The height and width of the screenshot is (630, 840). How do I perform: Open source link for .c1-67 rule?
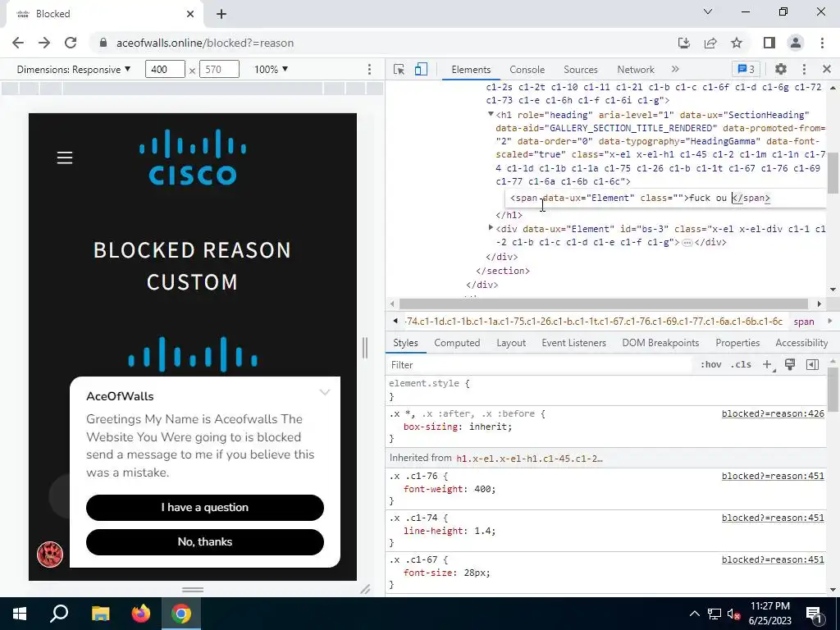click(x=773, y=559)
